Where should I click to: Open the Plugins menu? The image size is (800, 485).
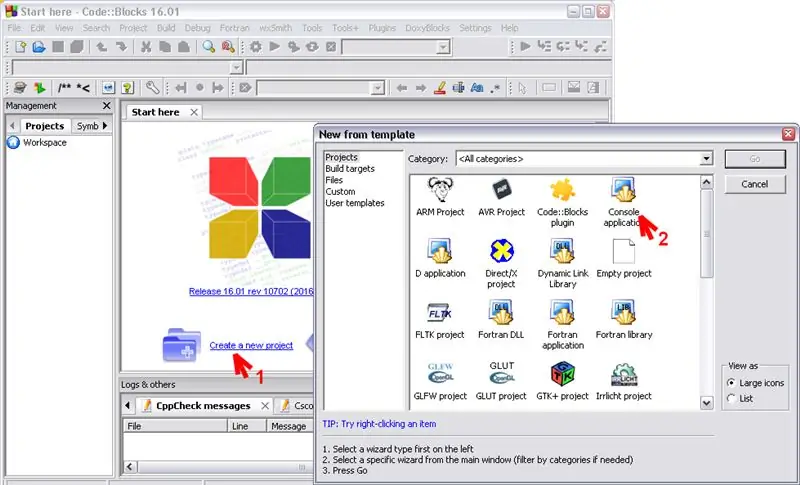click(x=382, y=28)
